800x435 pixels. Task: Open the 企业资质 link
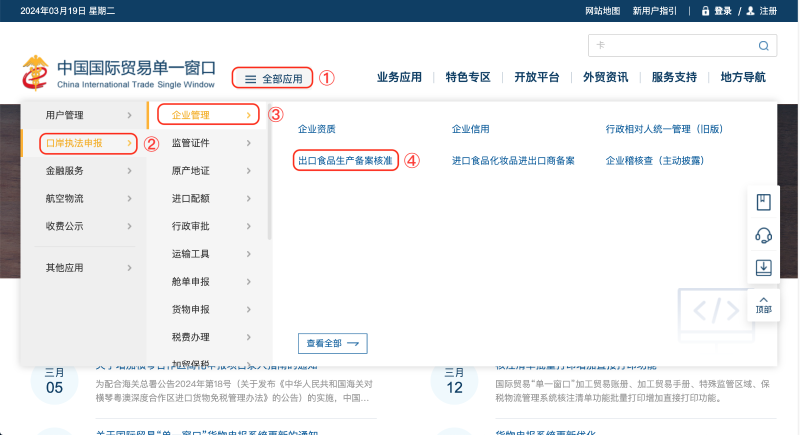point(317,129)
